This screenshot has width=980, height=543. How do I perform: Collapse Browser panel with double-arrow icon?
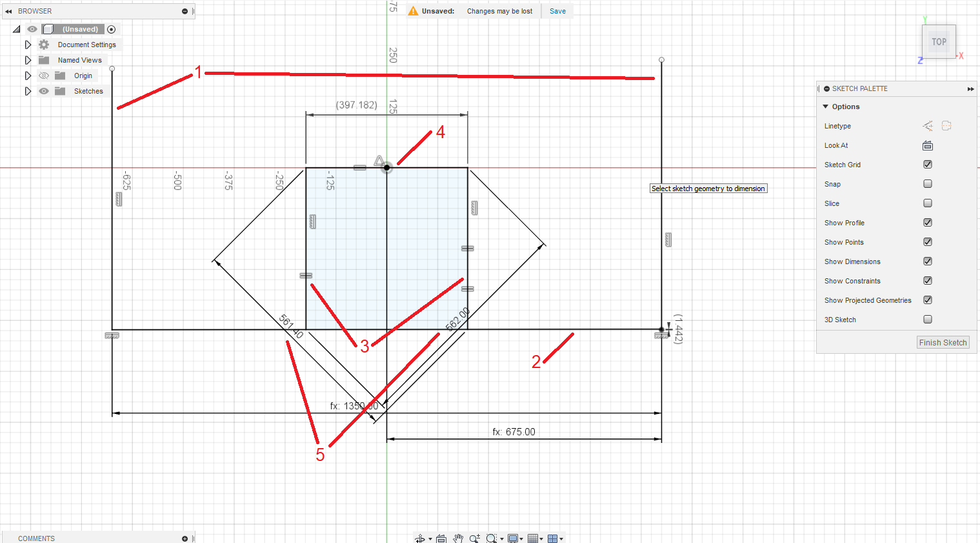pos(8,11)
